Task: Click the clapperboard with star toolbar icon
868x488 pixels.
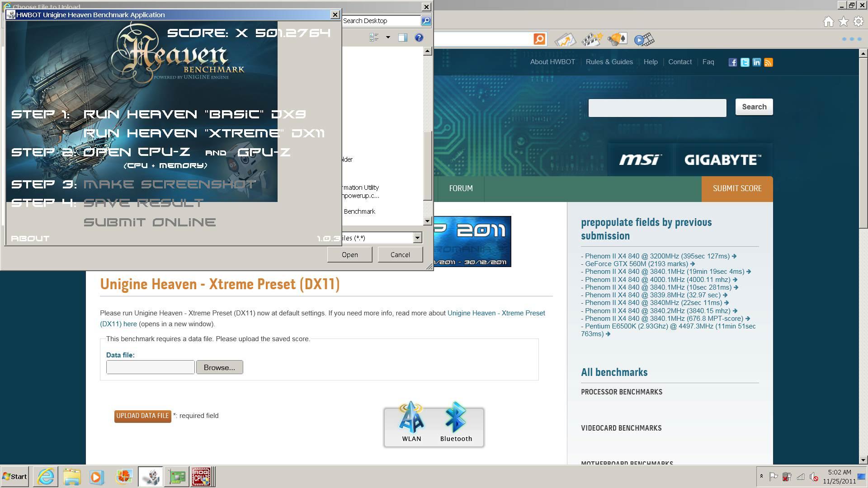Action: 592,40
